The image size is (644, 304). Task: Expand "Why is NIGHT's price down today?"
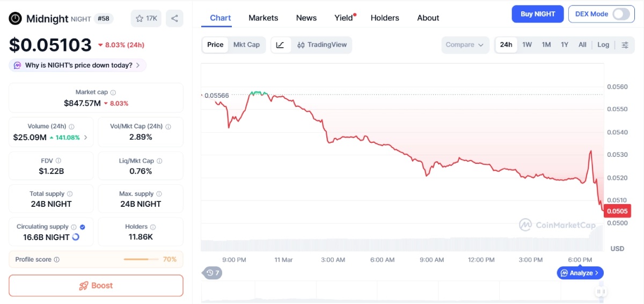click(x=77, y=65)
